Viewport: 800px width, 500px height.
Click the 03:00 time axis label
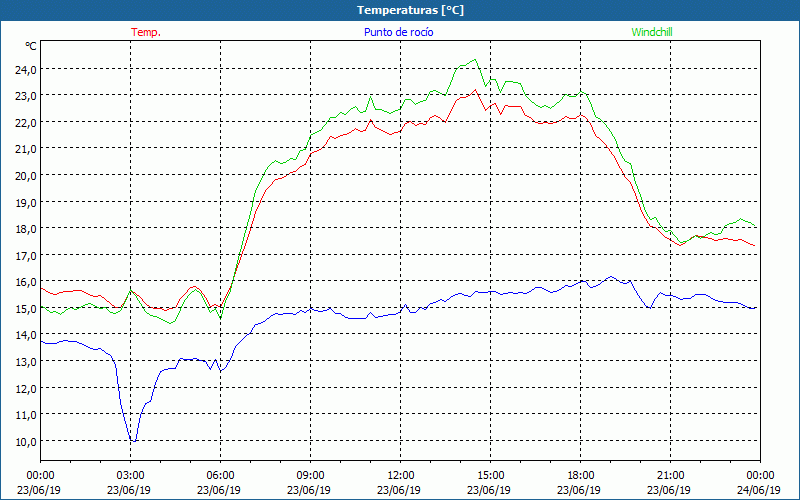pyautogui.click(x=130, y=476)
